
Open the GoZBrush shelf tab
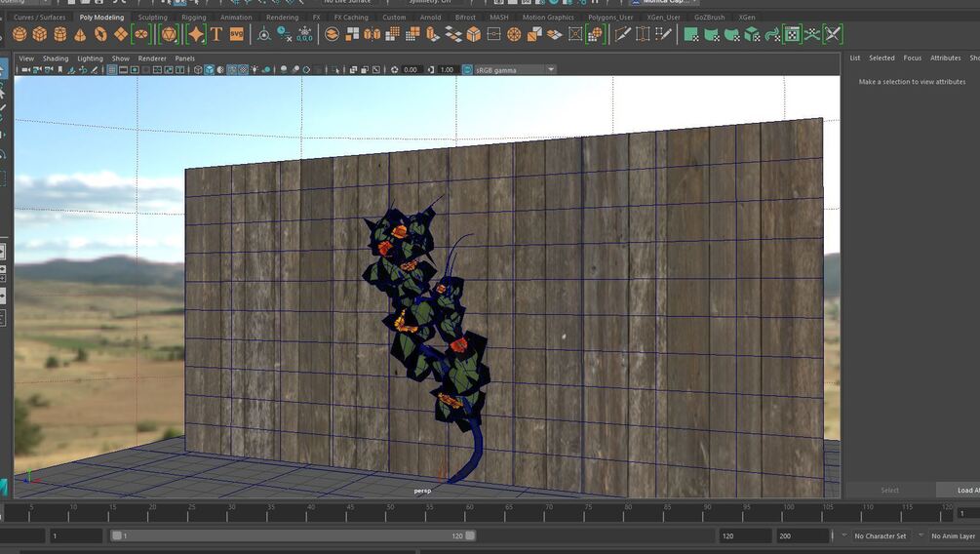709,18
